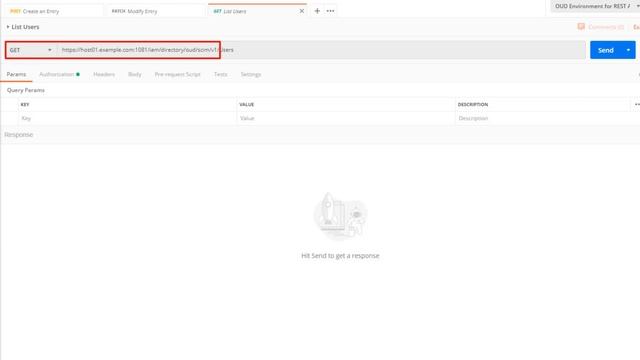Open the Body tab
This screenshot has width=640, height=360.
(x=135, y=74)
